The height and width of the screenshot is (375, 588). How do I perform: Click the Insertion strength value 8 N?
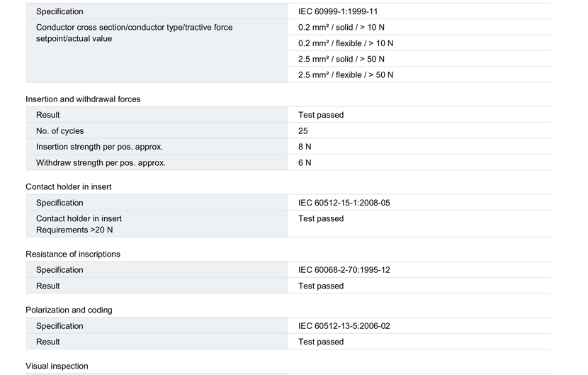point(305,147)
